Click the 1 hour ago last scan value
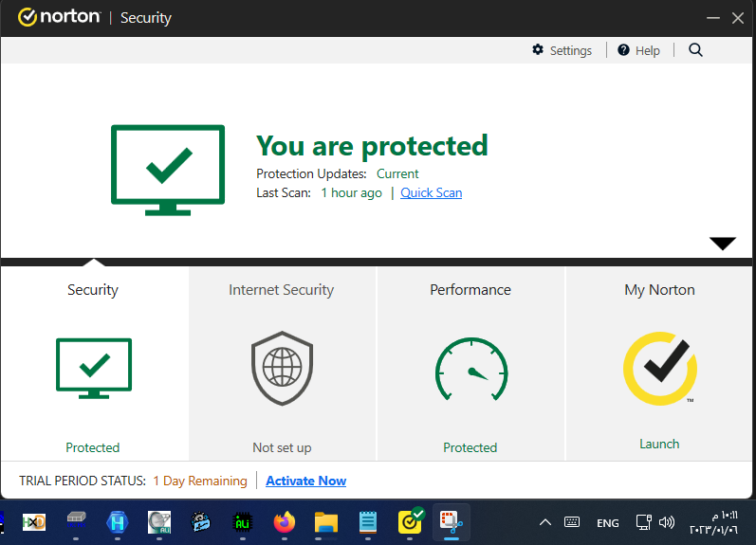Screen dimensions: 756x545 [x=352, y=192]
